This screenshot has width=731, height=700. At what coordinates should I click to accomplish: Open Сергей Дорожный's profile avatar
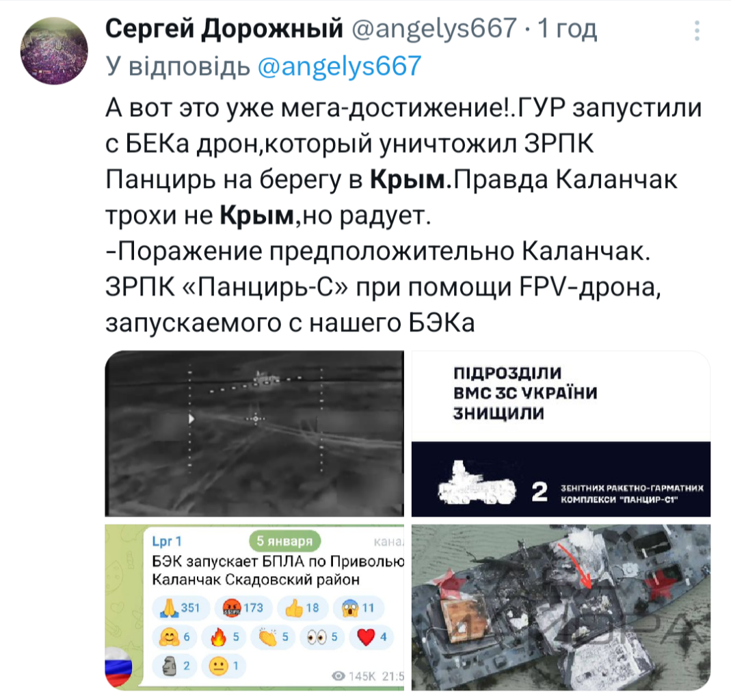(54, 51)
